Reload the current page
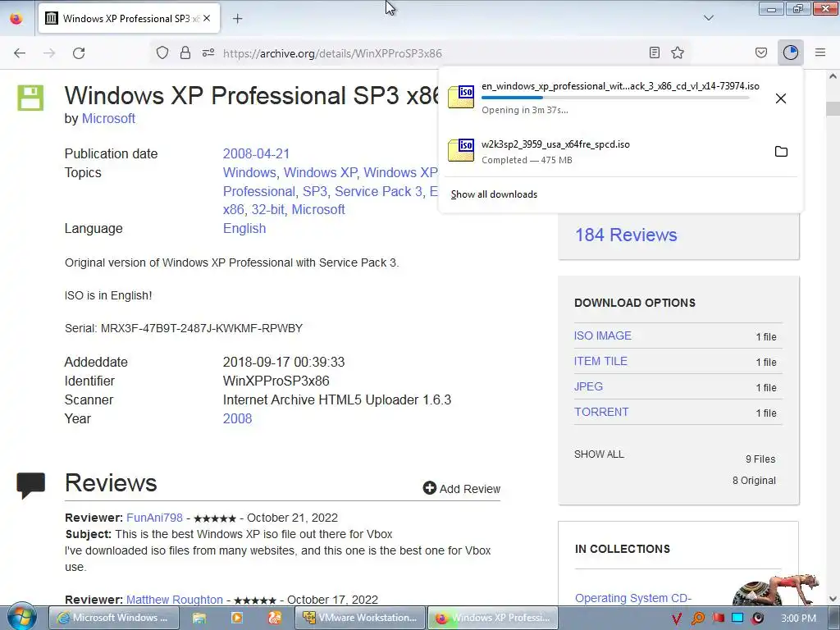 click(x=79, y=53)
